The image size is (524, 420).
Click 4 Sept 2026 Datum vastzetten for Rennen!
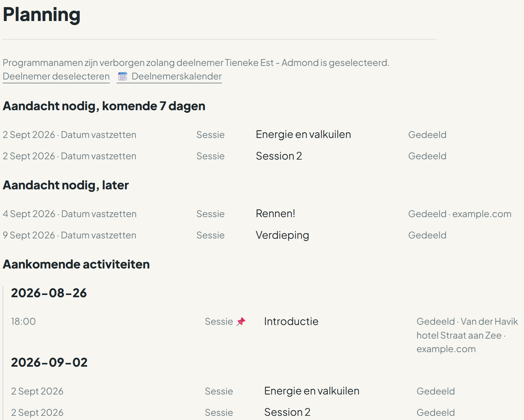[69, 214]
